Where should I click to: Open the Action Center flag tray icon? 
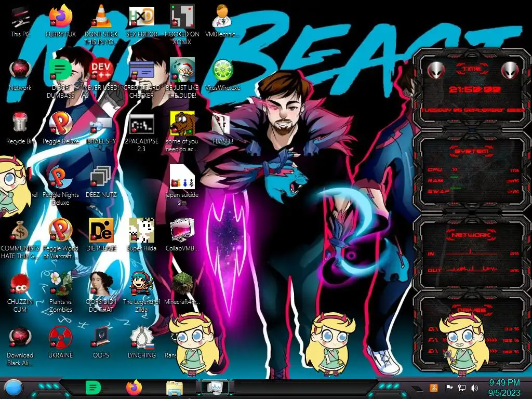pyautogui.click(x=449, y=388)
